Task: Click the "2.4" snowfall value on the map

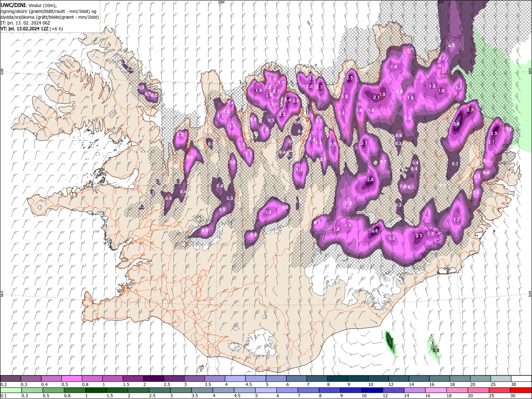Action: tap(288, 100)
